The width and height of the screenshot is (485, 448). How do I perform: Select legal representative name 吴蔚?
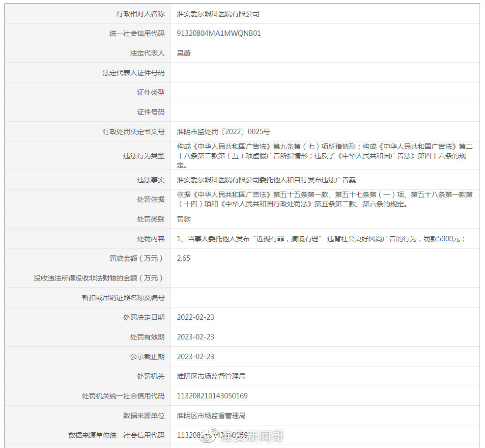tap(184, 53)
